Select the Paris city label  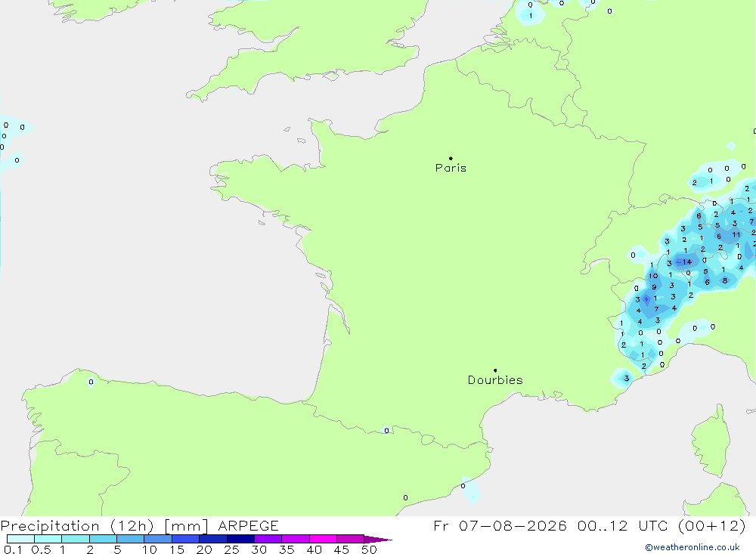pyautogui.click(x=451, y=168)
